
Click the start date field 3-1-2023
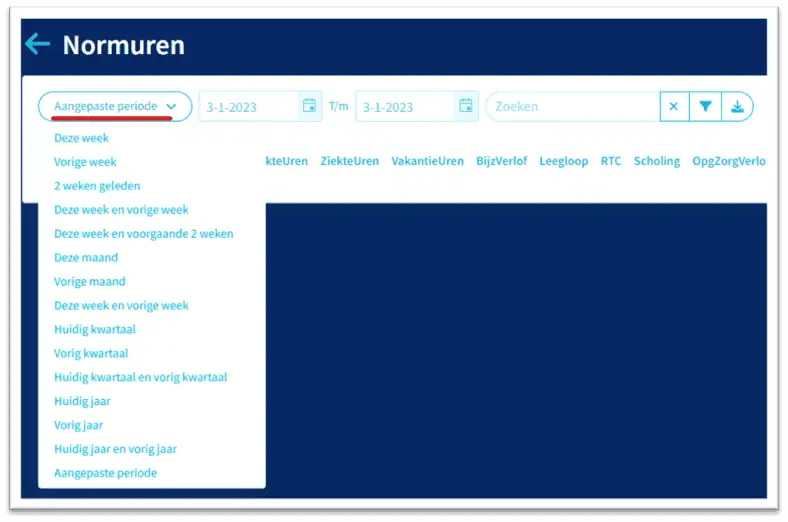(x=249, y=107)
